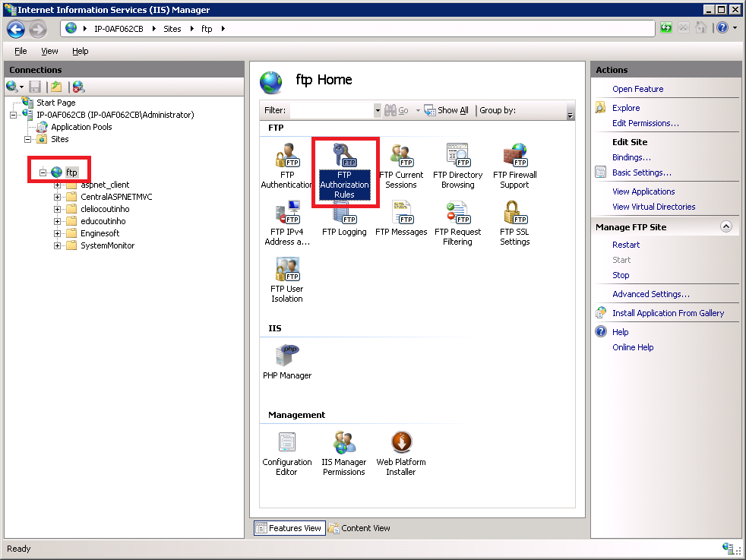Expand the Enginesoft folder
Image resolution: width=746 pixels, height=560 pixels.
point(57,233)
